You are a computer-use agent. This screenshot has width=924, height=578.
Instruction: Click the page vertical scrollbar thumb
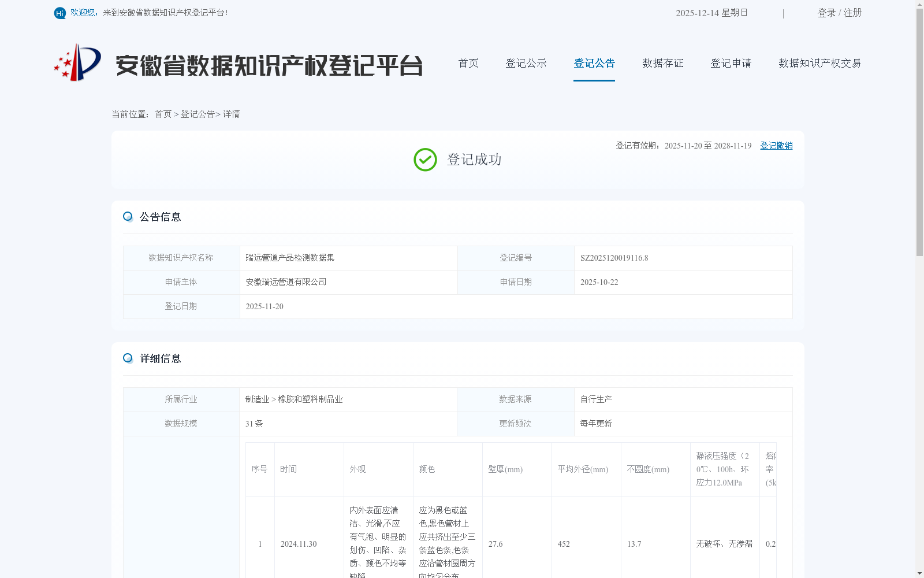pyautogui.click(x=919, y=132)
